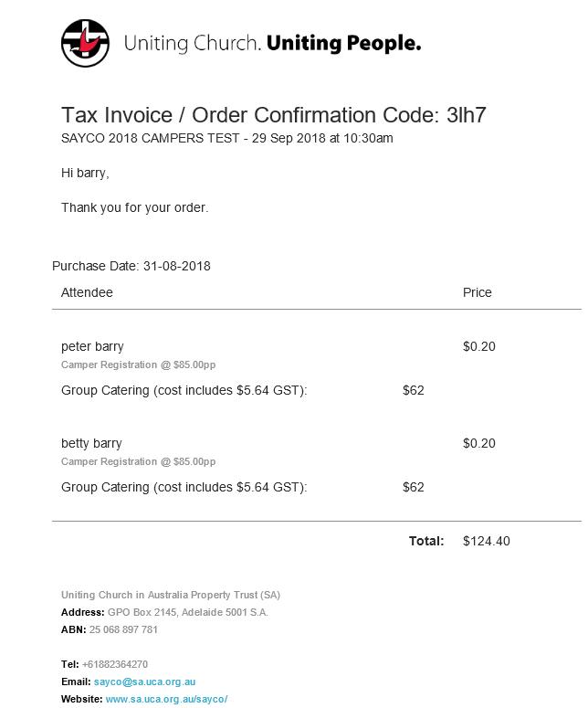The width and height of the screenshot is (588, 708).
Task: Click the telephone number +61882364270
Action: (115, 664)
